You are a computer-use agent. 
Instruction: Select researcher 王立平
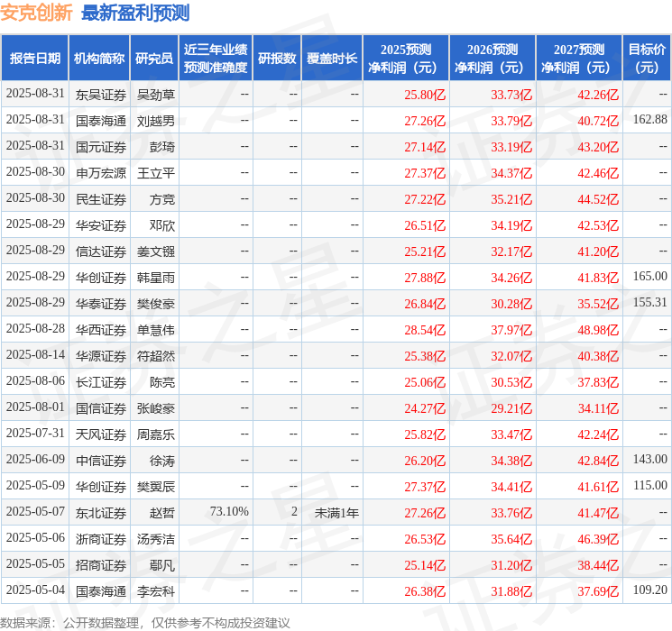tap(155, 173)
